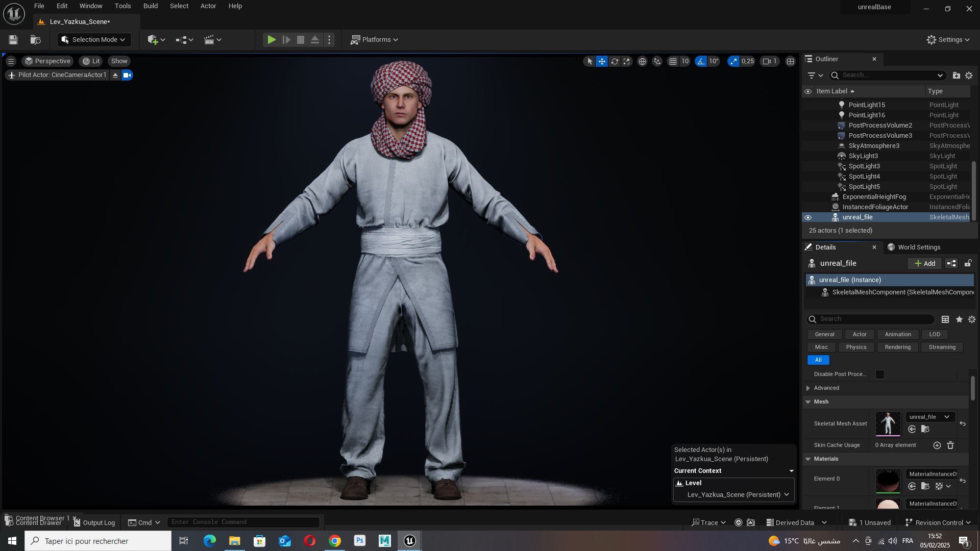Click the Skeletal Mesh Asset thumbnail
The width and height of the screenshot is (980, 551).
point(888,424)
